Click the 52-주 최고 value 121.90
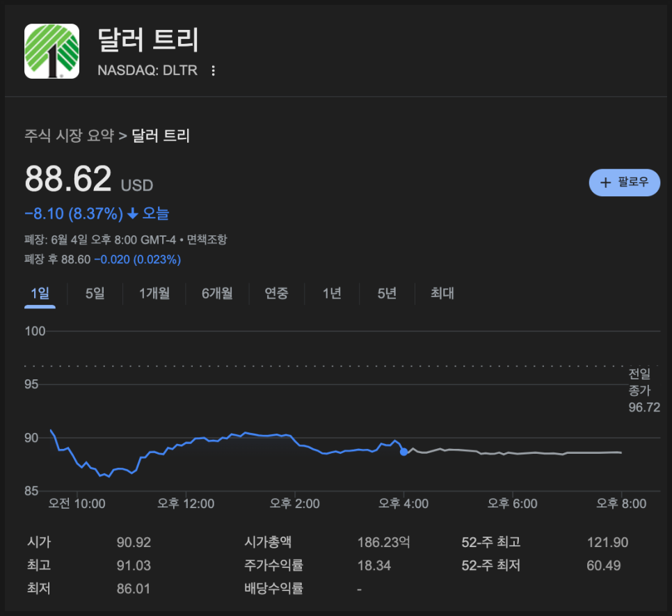 607,542
